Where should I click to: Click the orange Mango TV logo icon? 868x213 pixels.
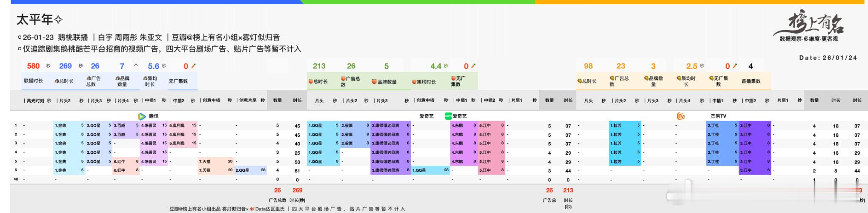pyautogui.click(x=681, y=116)
